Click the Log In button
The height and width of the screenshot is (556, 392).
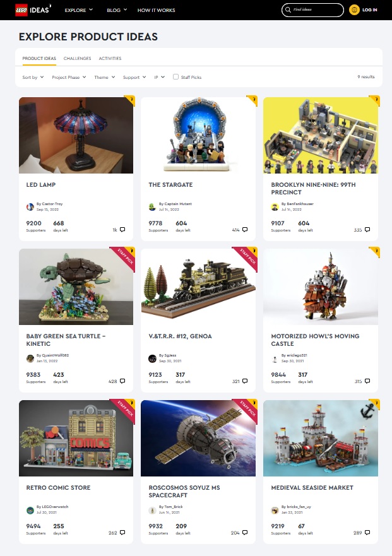tap(370, 10)
